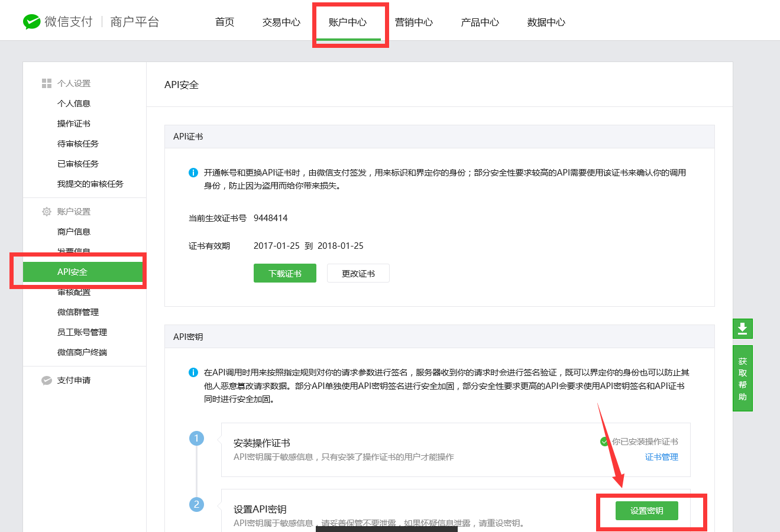Click the 个人设置 grid icon
The image size is (780, 532).
[x=47, y=83]
